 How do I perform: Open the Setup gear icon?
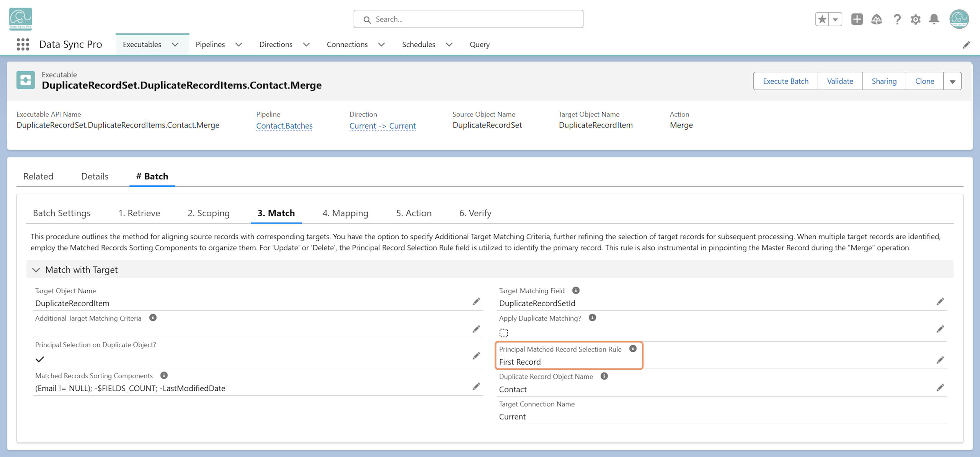point(915,19)
